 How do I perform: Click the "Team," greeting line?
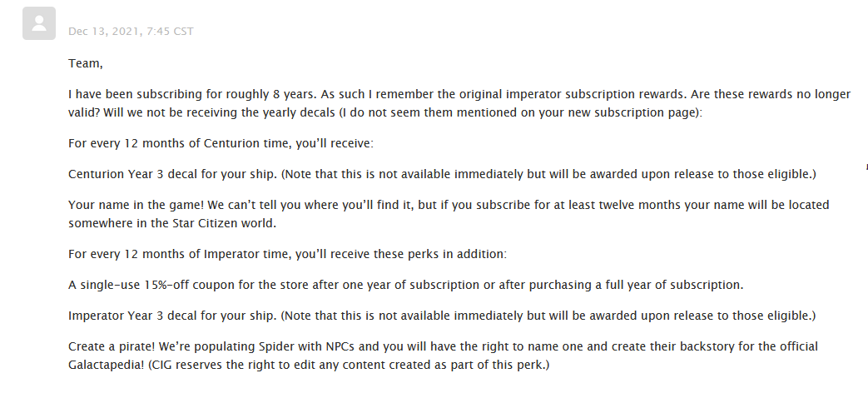(x=86, y=63)
